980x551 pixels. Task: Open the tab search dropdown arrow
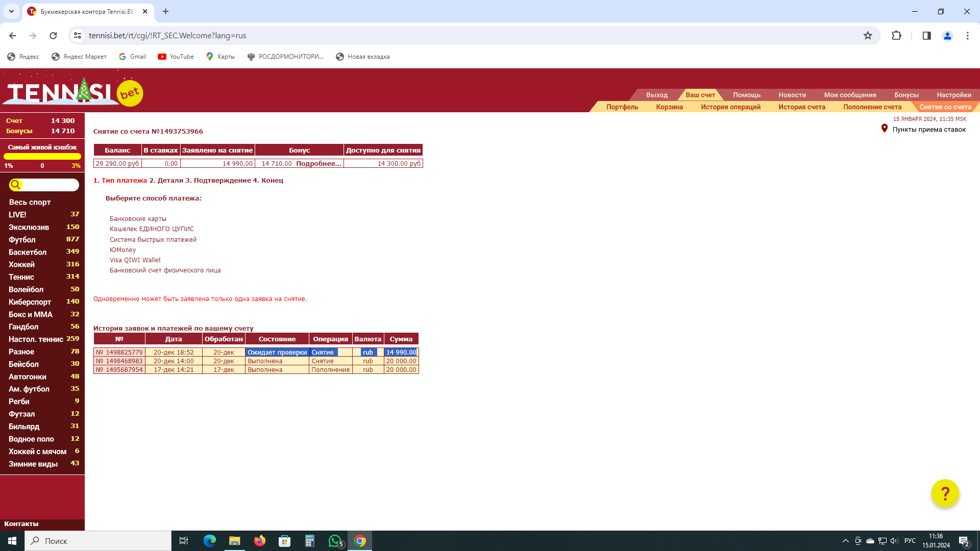(x=11, y=11)
